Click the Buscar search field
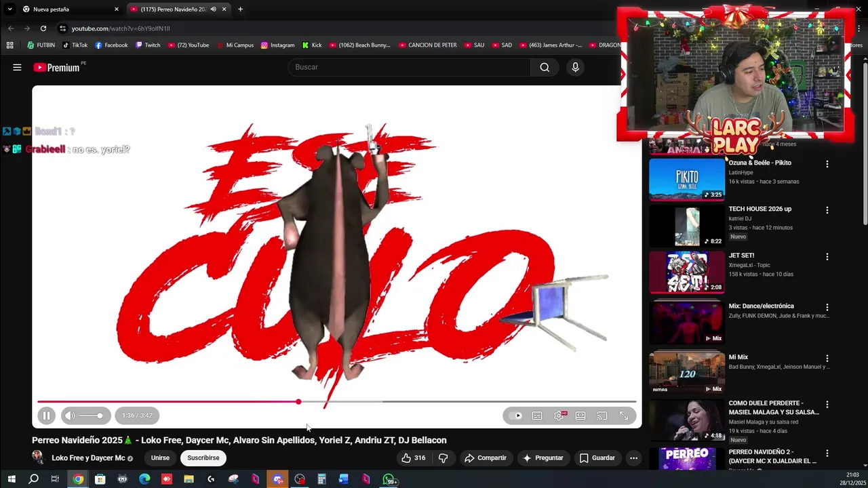Viewport: 868px width, 488px height. point(410,67)
